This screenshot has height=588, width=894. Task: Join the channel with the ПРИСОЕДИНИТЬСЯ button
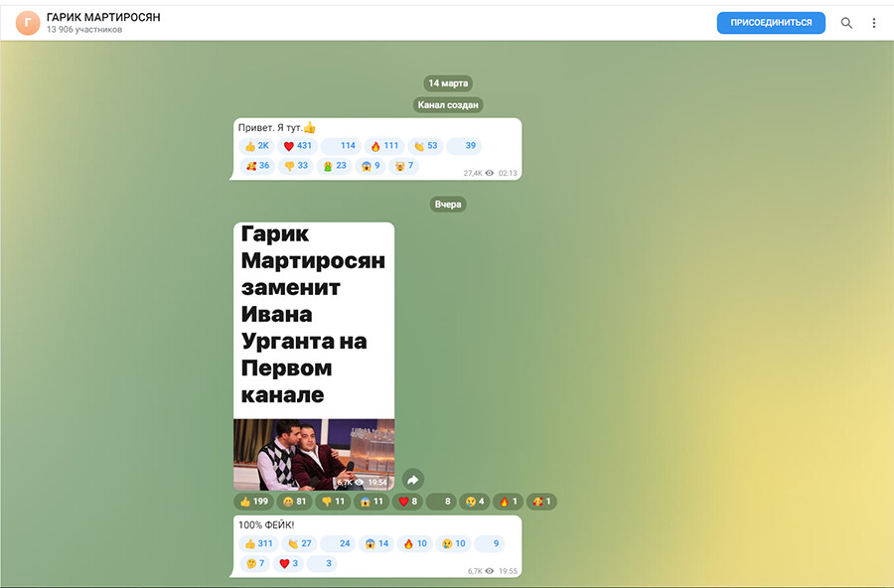click(x=771, y=23)
